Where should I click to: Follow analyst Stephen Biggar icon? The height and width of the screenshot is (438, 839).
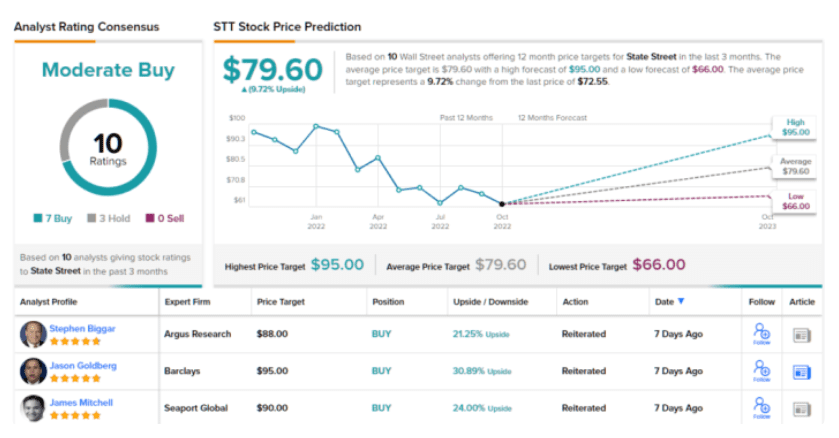click(x=761, y=335)
